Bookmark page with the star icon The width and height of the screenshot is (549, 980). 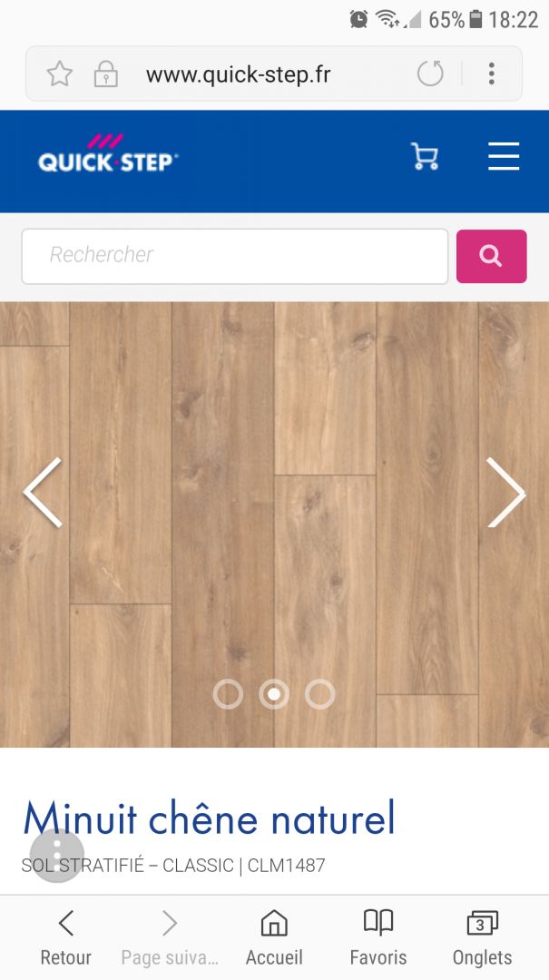click(59, 73)
